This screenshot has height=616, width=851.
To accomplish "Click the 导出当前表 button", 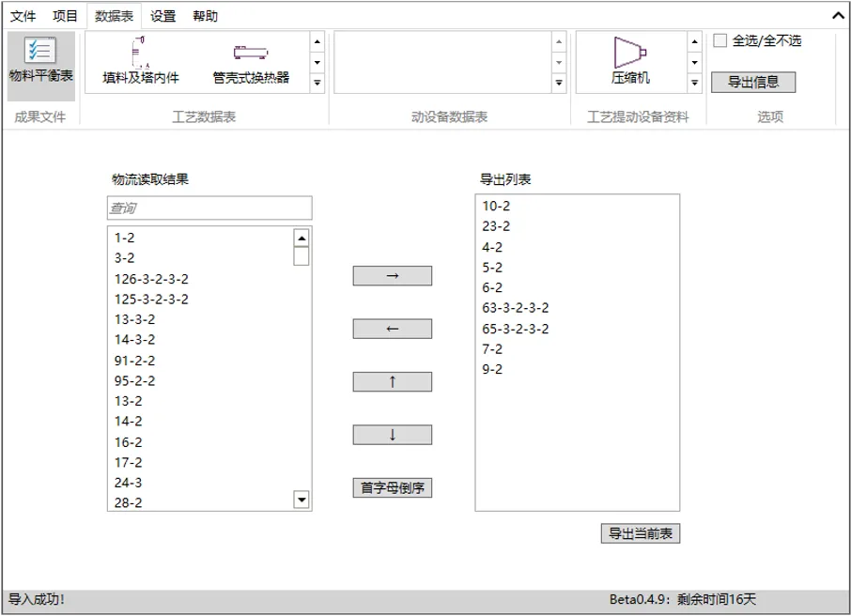I will tap(641, 533).
